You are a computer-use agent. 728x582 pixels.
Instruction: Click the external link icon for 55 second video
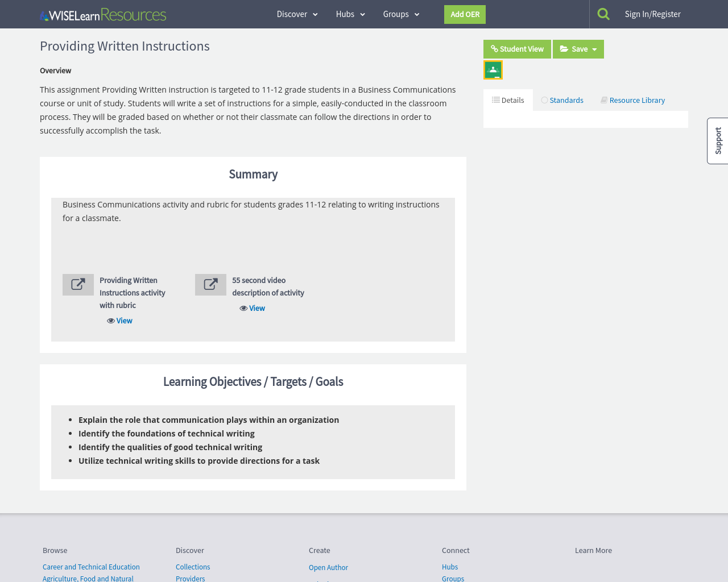pyautogui.click(x=210, y=285)
